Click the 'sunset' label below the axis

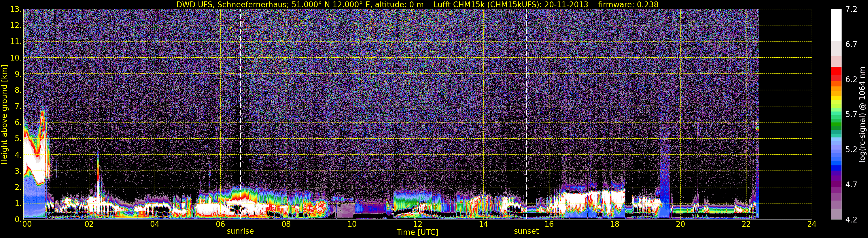pyautogui.click(x=526, y=231)
